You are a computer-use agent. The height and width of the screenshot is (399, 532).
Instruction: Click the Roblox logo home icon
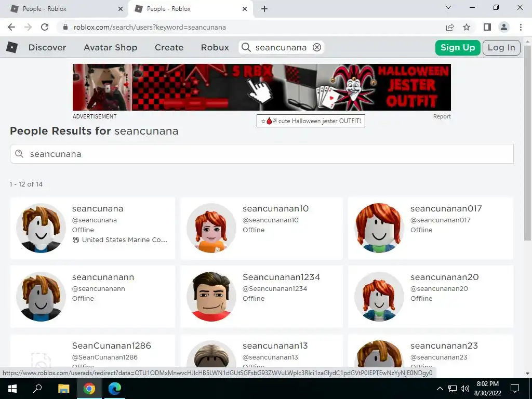(12, 47)
